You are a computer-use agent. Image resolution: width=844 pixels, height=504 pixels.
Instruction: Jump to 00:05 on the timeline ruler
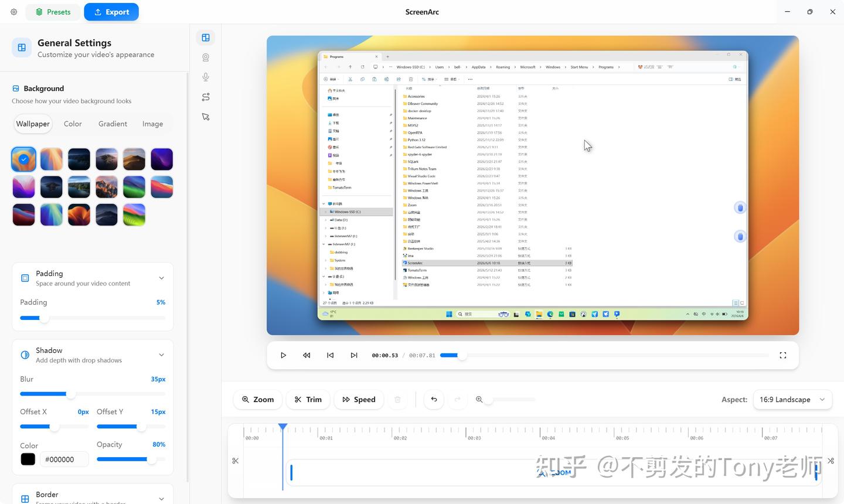pos(622,438)
